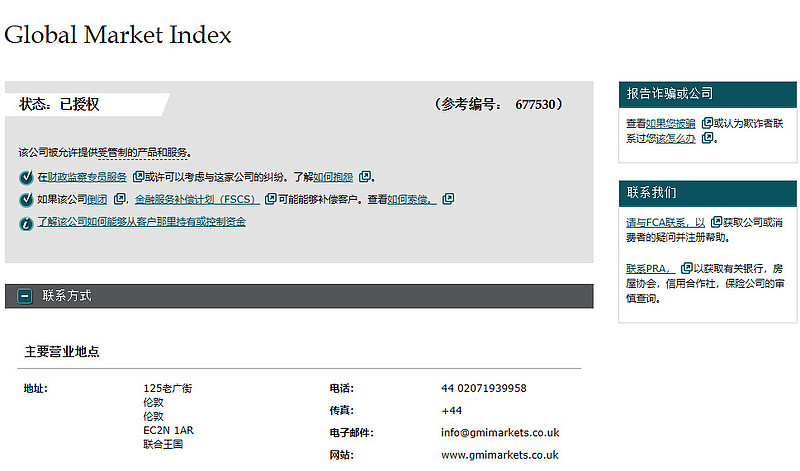Click external-link icon after 如何索偿
The image size is (800, 471).
447,199
